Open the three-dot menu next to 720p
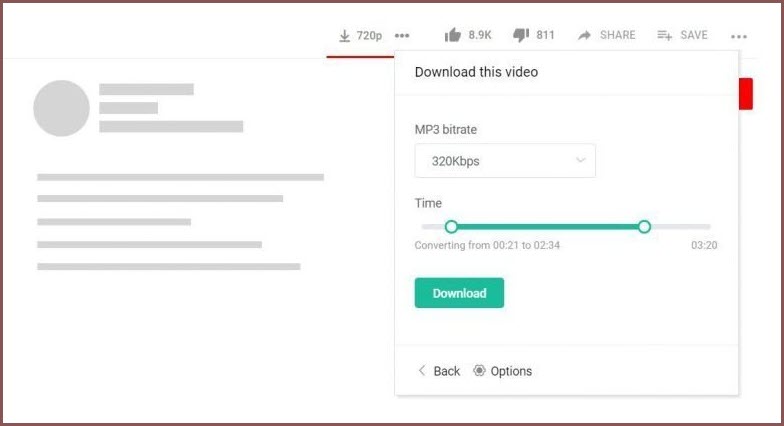The height and width of the screenshot is (426, 784). pyautogui.click(x=402, y=35)
